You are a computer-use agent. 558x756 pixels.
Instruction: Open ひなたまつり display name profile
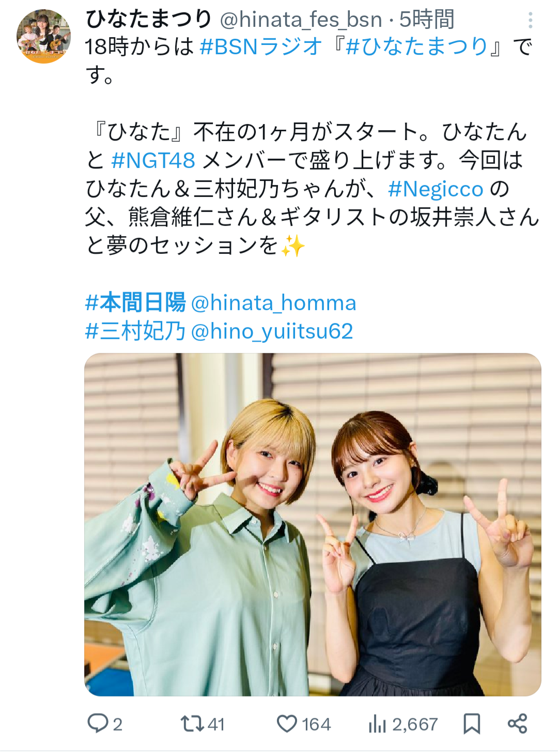tap(149, 19)
